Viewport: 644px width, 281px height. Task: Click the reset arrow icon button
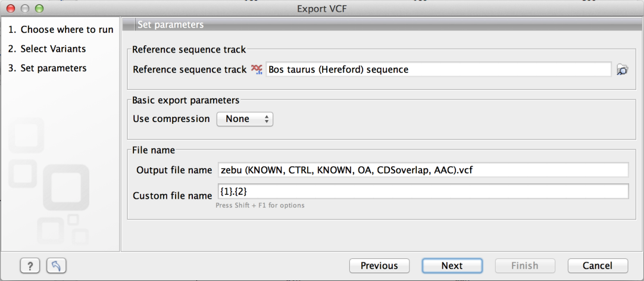pyautogui.click(x=55, y=266)
